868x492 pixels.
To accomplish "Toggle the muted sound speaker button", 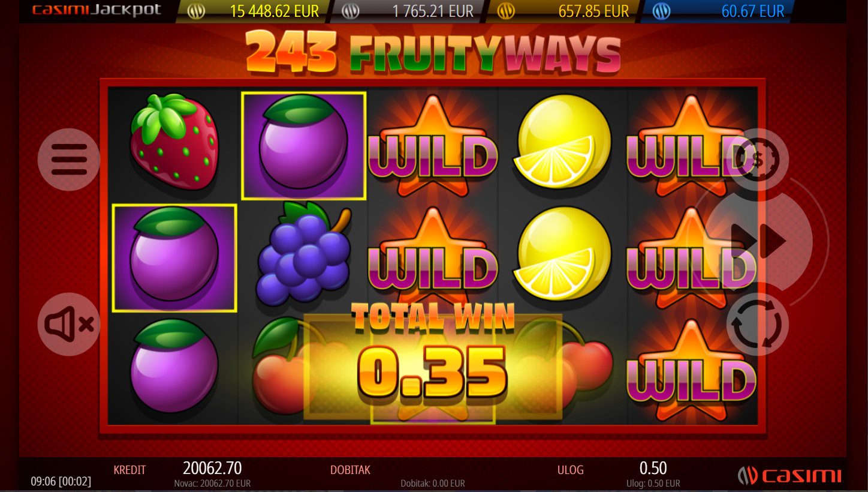I will 69,325.
